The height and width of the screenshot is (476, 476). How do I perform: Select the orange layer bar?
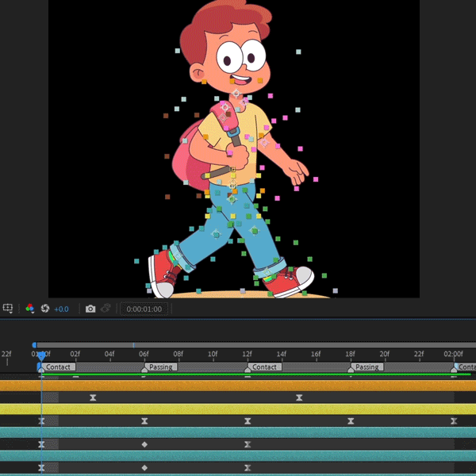coord(238,386)
